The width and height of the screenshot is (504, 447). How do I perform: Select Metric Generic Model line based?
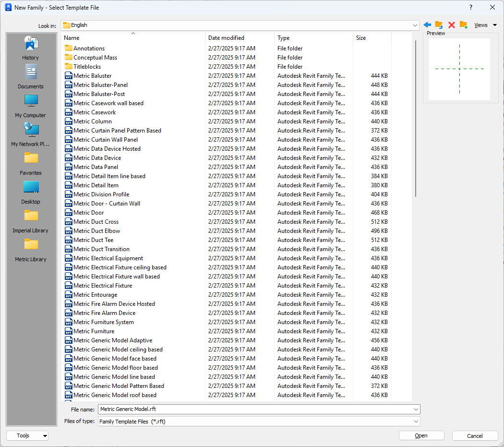point(114,377)
